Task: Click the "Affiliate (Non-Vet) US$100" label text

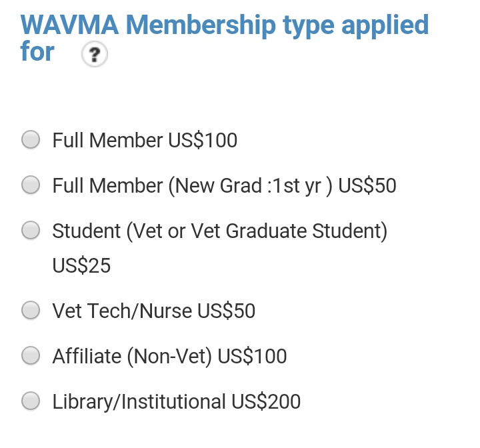Action: 169,356
